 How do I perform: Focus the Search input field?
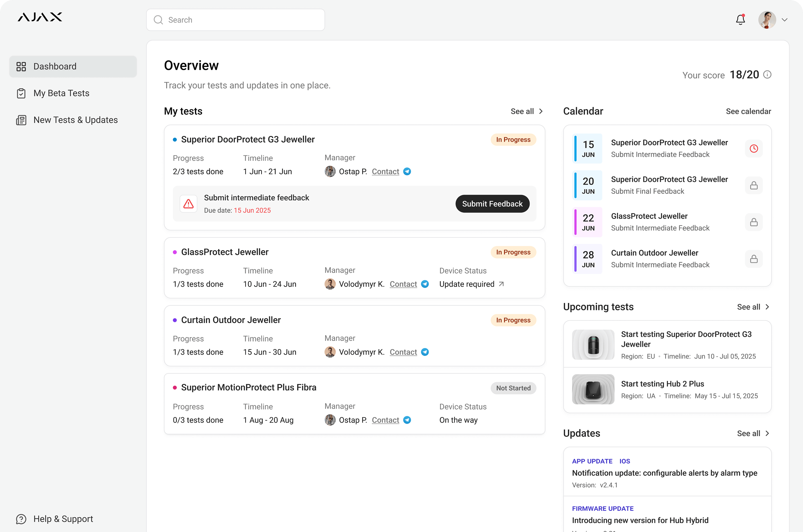pos(235,20)
